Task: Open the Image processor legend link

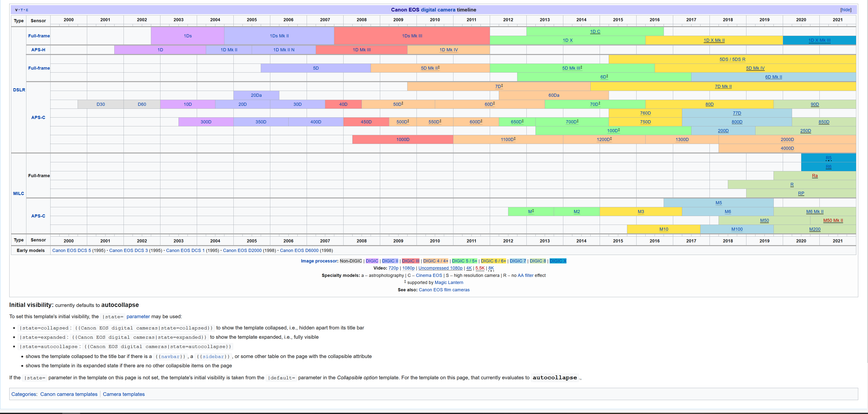Action: tap(319, 261)
